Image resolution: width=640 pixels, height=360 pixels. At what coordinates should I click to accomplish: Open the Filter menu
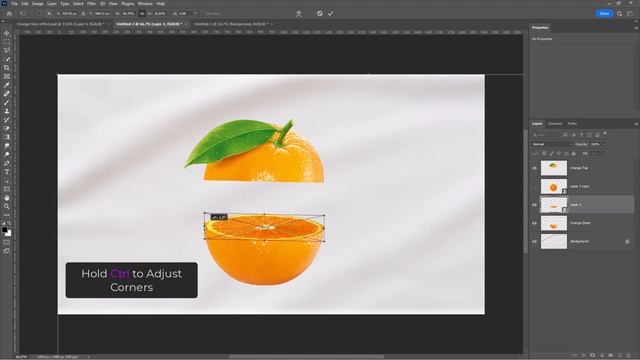91,4
